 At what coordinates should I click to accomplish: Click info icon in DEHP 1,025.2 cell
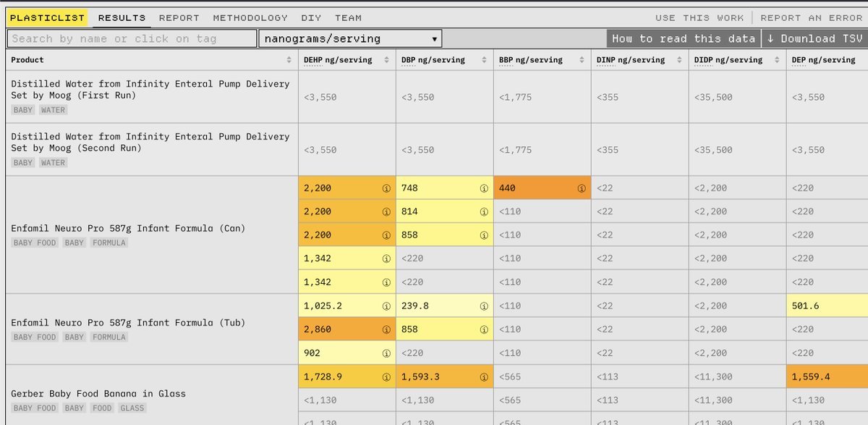coord(386,306)
